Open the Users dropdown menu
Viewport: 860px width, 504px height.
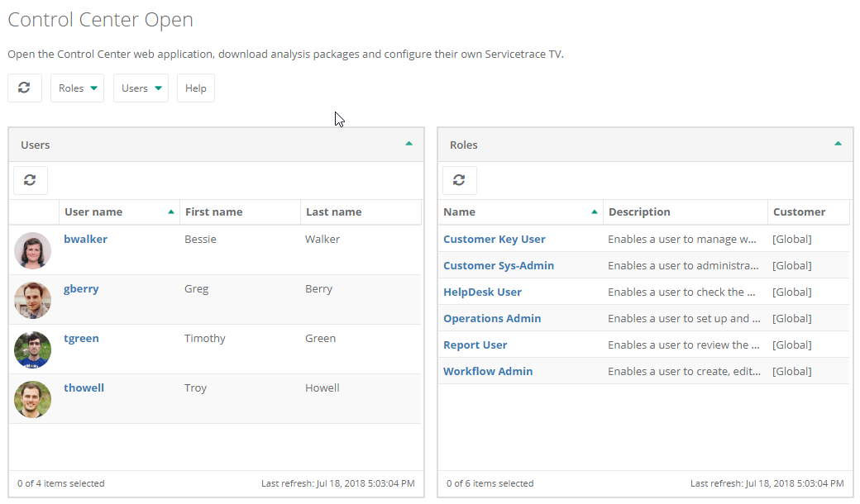tap(141, 88)
